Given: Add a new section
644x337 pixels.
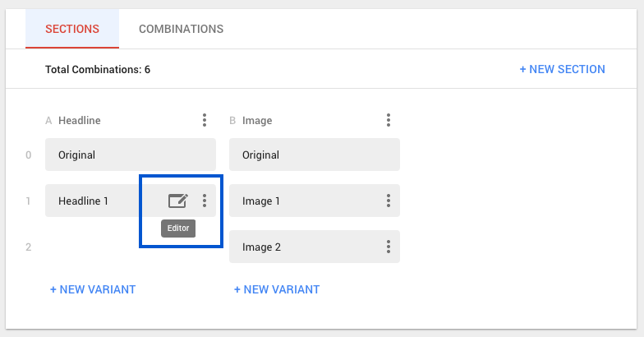Looking at the screenshot, I should pyautogui.click(x=562, y=69).
